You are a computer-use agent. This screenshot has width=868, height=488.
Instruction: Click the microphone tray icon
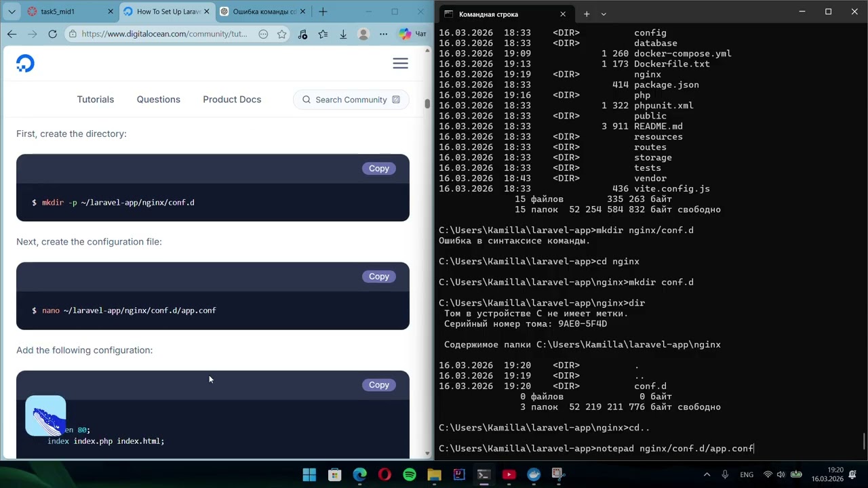[x=726, y=474]
